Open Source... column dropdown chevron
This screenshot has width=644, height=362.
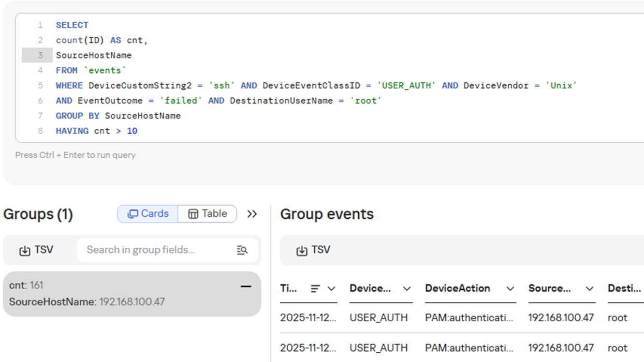pyautogui.click(x=589, y=289)
